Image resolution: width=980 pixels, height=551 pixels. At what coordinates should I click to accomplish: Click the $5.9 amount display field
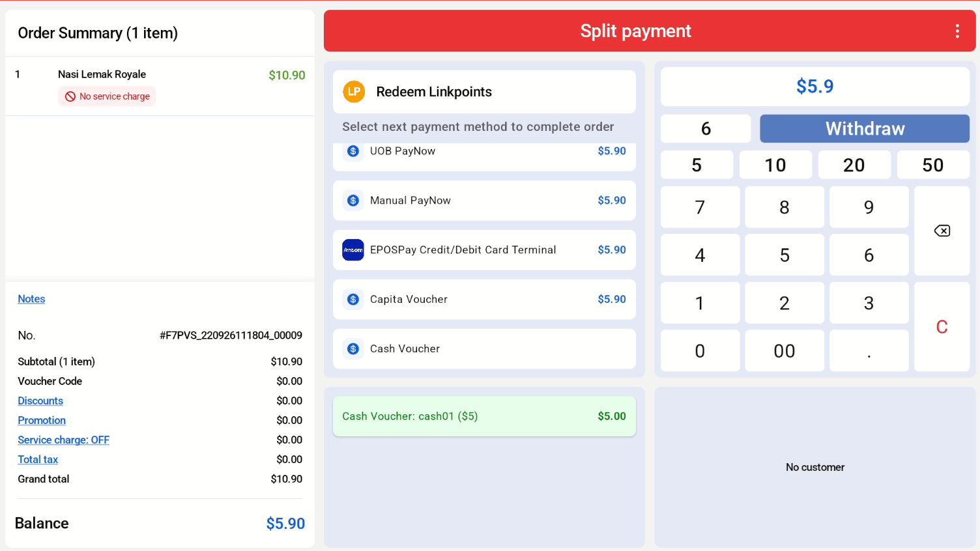[814, 87]
